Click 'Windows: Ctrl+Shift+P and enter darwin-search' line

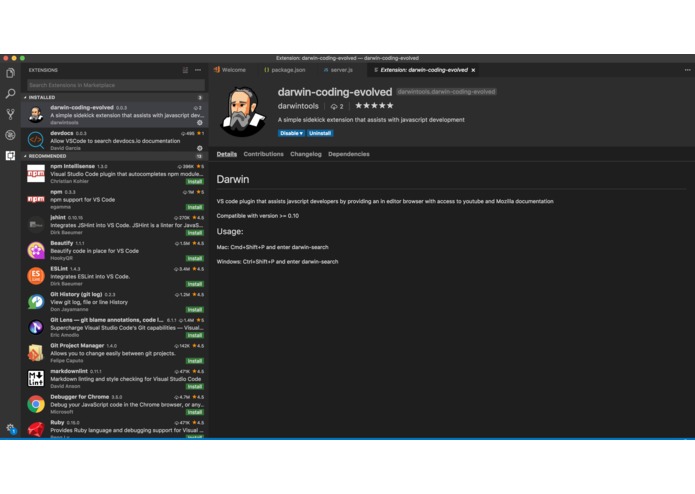(277, 262)
